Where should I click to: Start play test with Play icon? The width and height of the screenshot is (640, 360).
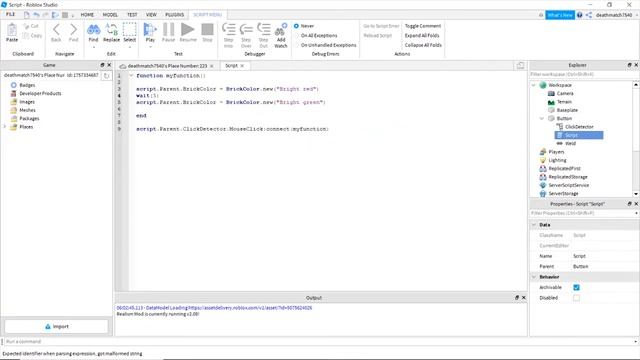click(150, 30)
